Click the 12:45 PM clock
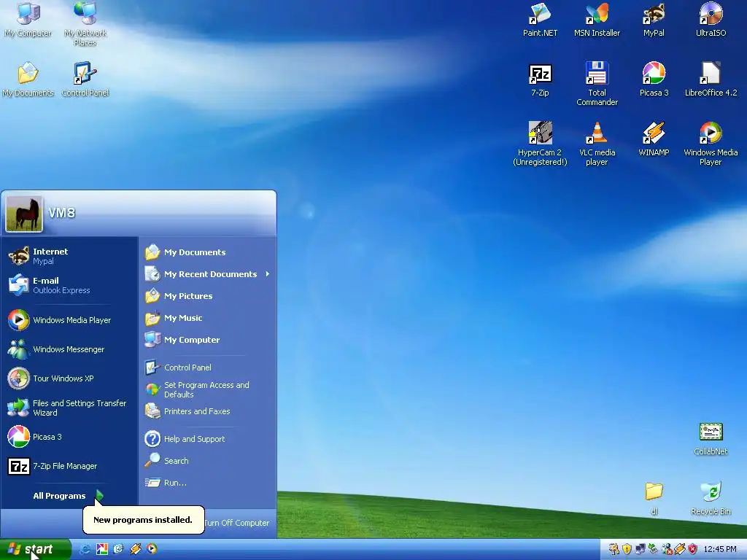Image resolution: width=747 pixels, height=560 pixels. click(x=720, y=549)
